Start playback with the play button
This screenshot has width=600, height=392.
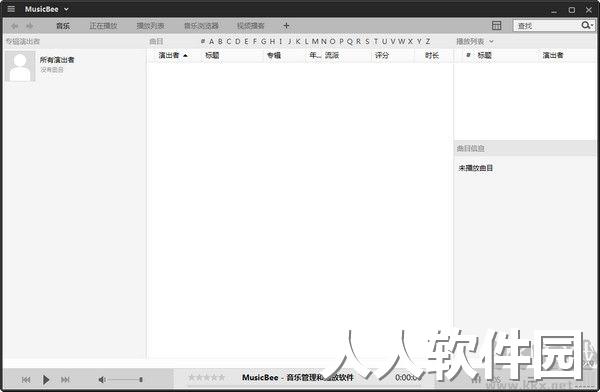46,380
